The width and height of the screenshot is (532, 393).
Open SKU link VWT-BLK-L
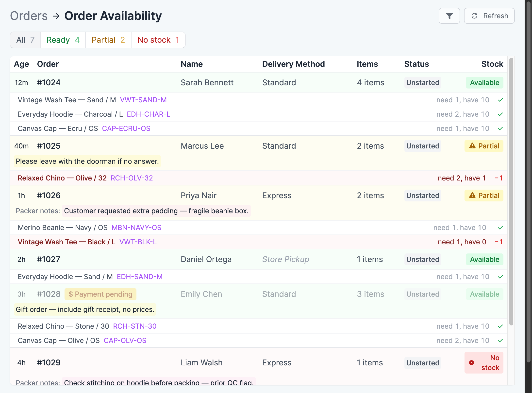click(x=138, y=242)
